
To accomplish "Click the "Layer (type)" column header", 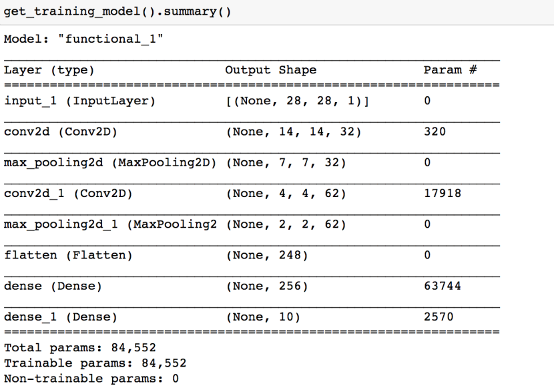I will pyautogui.click(x=49, y=70).
